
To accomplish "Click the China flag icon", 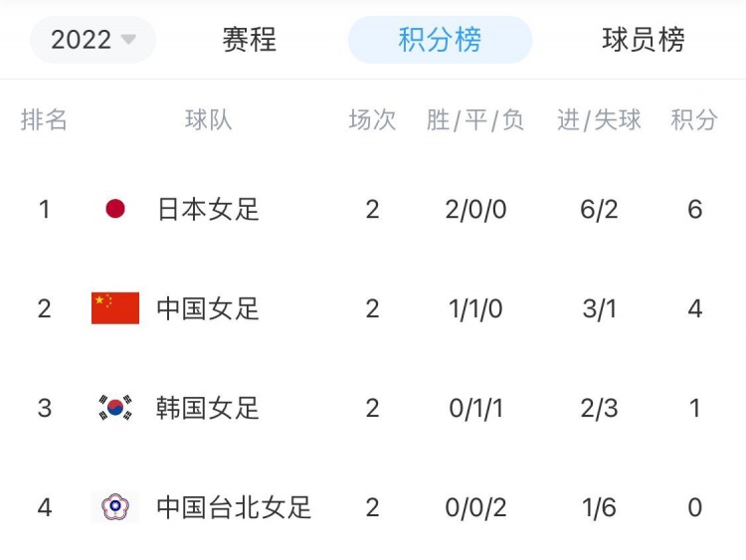I will point(115,308).
